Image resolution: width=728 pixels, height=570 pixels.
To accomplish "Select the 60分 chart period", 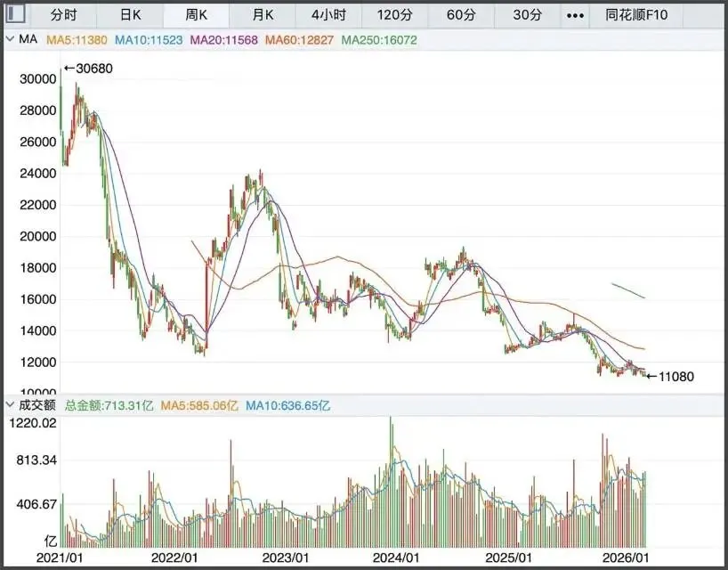I will [461, 15].
